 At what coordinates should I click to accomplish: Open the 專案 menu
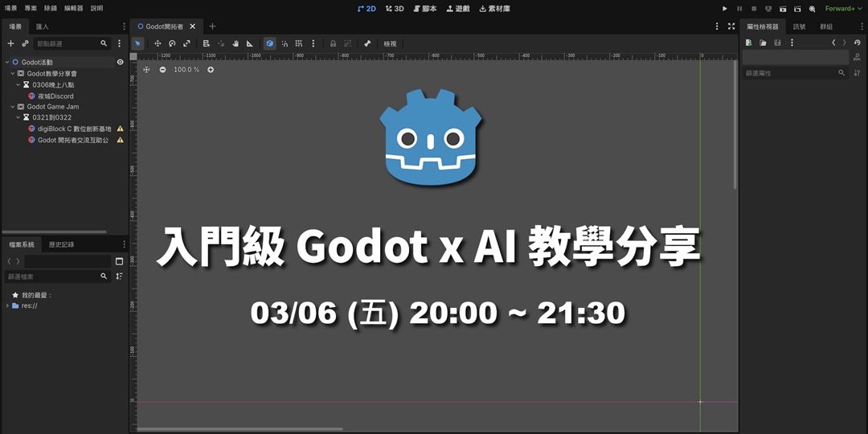[x=31, y=8]
